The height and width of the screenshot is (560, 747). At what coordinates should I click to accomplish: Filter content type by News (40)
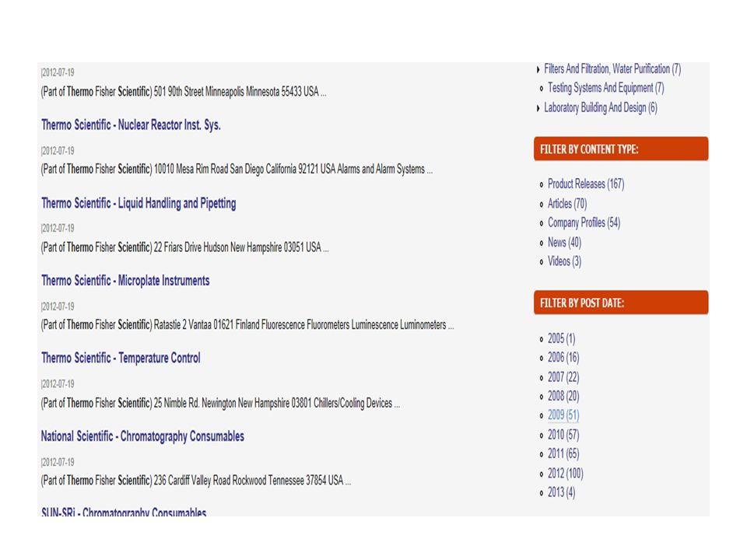pyautogui.click(x=564, y=243)
